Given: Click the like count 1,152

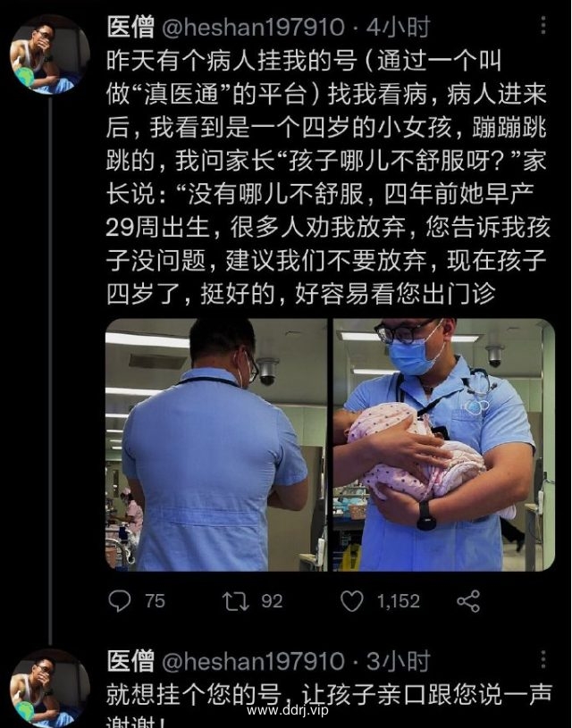Looking at the screenshot, I should point(399,601).
